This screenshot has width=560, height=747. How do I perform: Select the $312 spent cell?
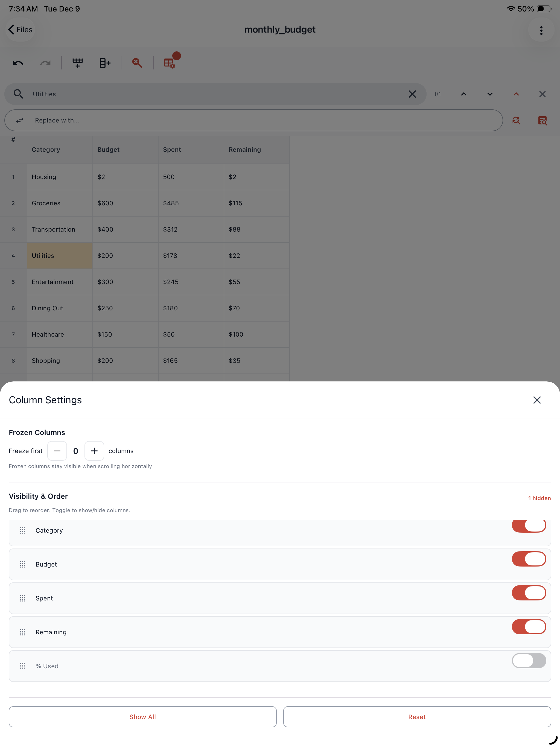[x=191, y=229]
